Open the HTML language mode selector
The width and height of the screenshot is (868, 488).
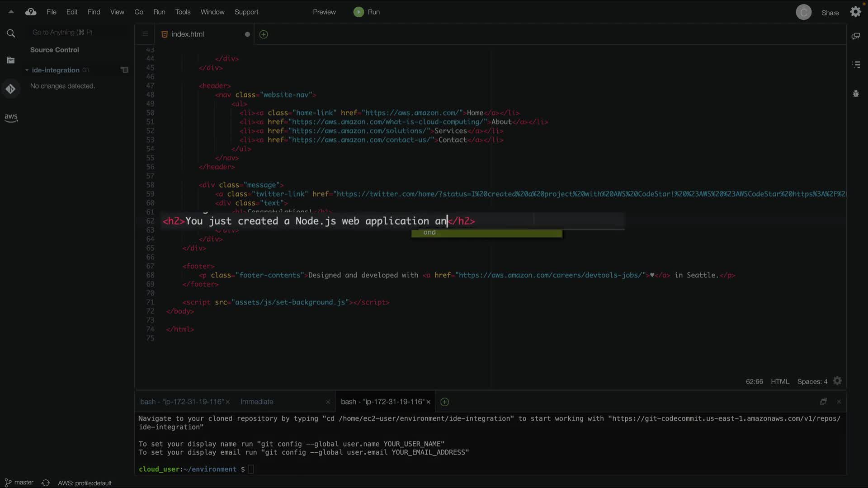pyautogui.click(x=780, y=381)
